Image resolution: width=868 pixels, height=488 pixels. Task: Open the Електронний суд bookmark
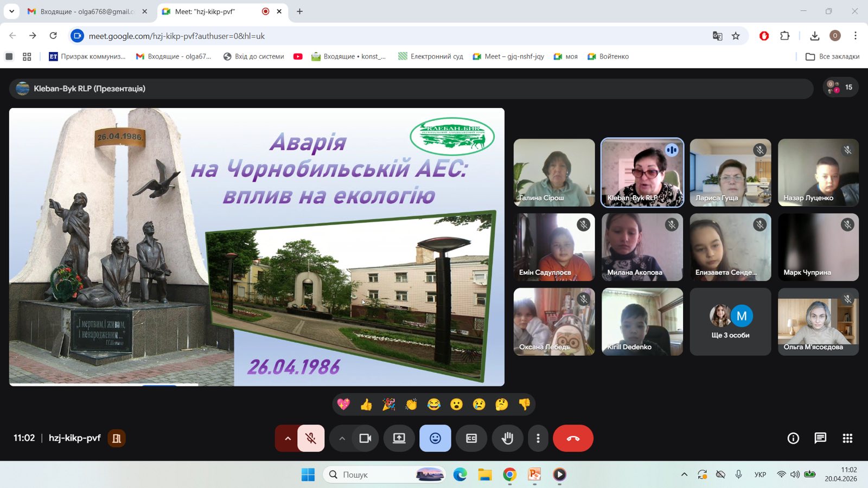click(431, 56)
